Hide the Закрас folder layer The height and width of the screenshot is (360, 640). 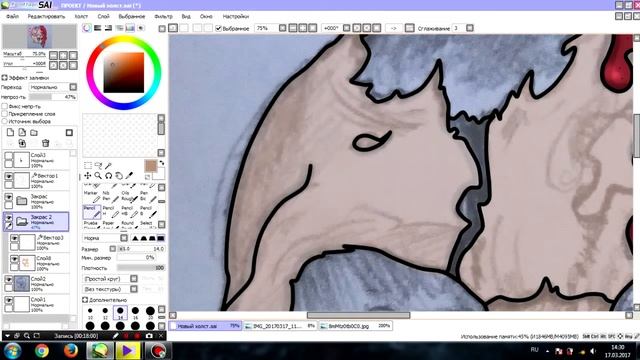point(9,197)
